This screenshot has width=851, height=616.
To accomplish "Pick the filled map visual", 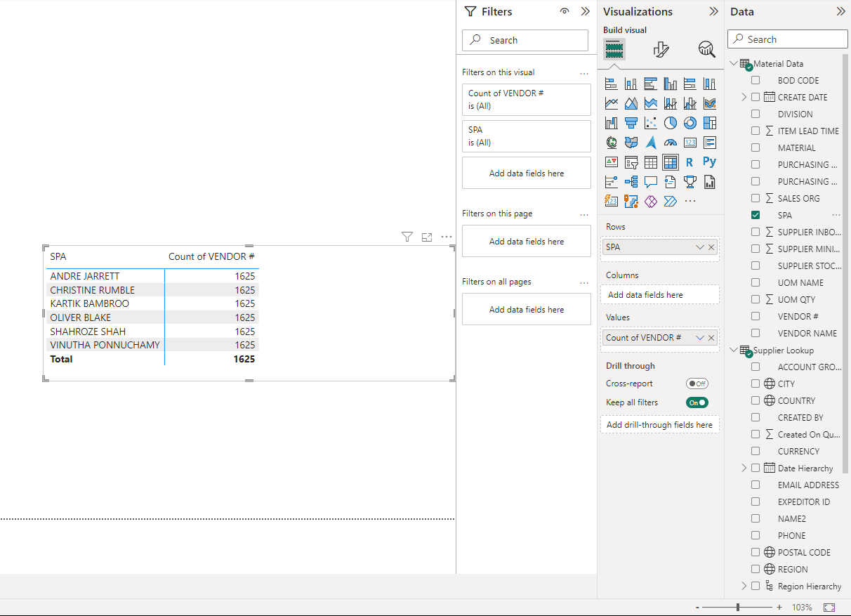I will 631,143.
